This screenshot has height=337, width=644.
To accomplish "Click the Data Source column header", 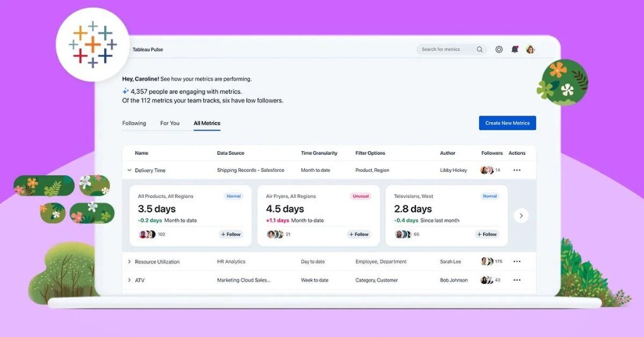I will [230, 153].
